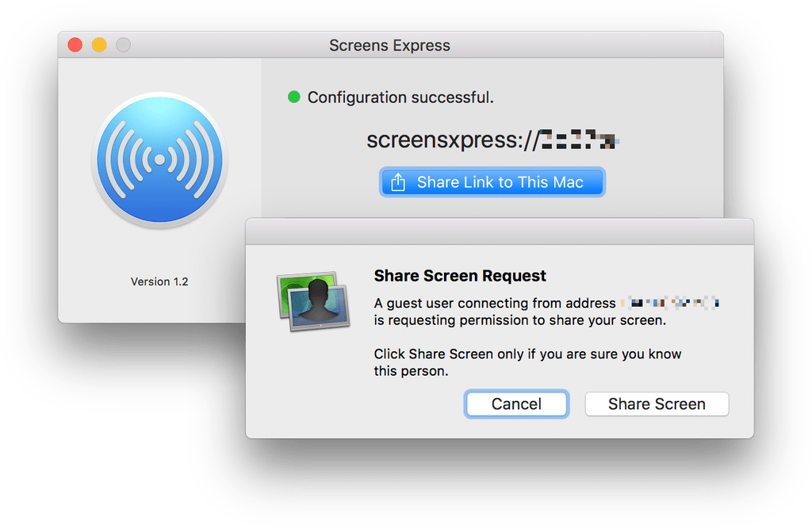Click the Screens Express broadcast app logo

point(159,160)
